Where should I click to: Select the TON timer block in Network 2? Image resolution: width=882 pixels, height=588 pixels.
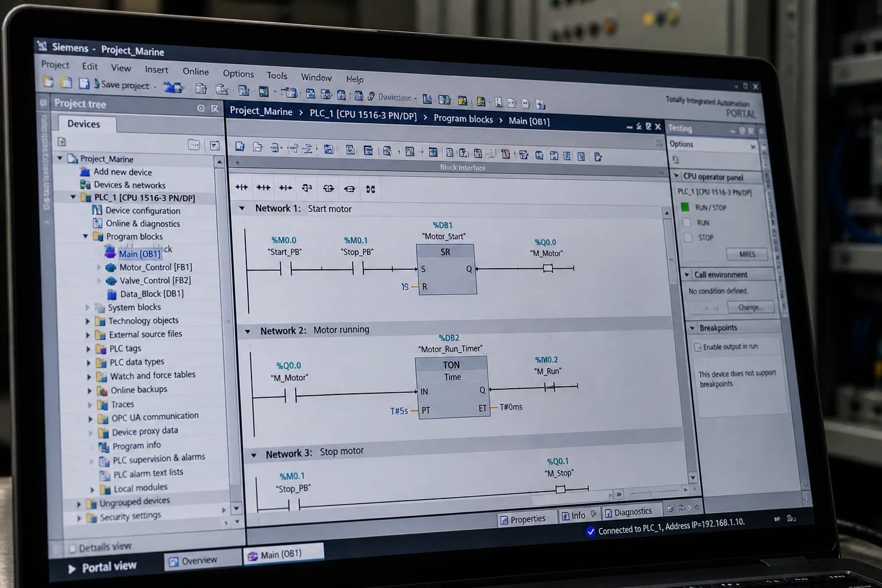click(x=452, y=388)
